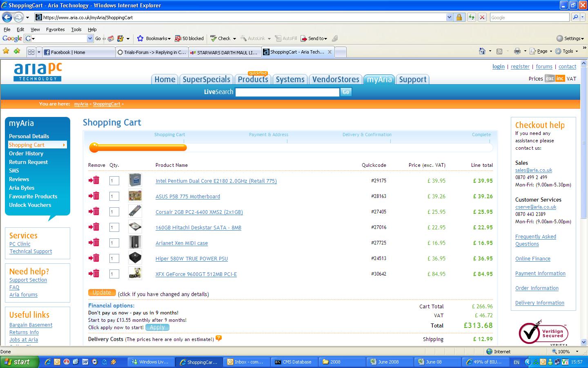The image size is (588, 368).
Task: Remove 160GB Hitachi Deskstar from cart
Action: [x=94, y=227]
